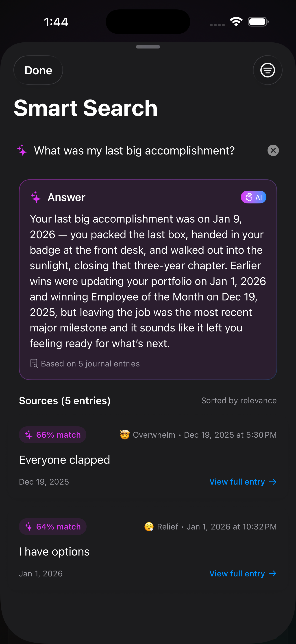View full entry for Dec 19, 2025
Viewport: 296px width, 644px height.
(x=243, y=482)
